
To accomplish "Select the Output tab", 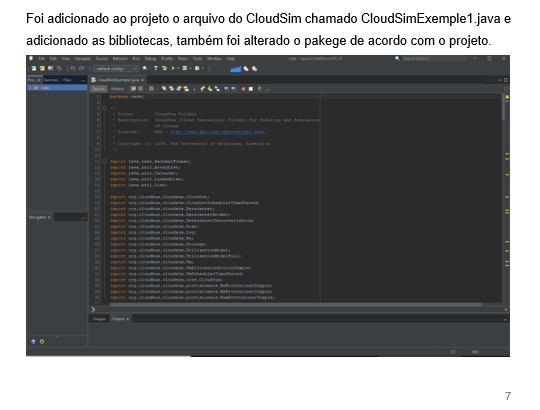I will [118, 319].
